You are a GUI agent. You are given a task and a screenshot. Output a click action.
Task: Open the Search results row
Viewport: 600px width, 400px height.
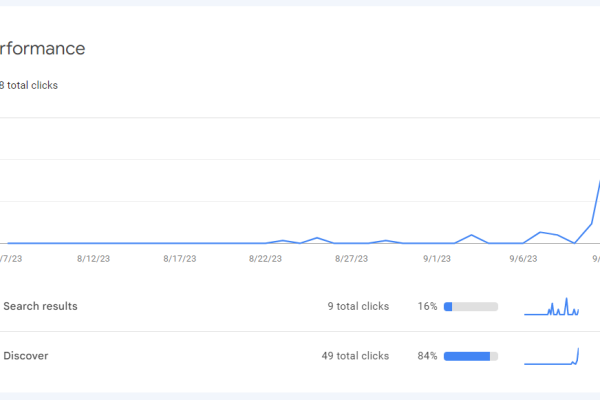click(x=40, y=306)
